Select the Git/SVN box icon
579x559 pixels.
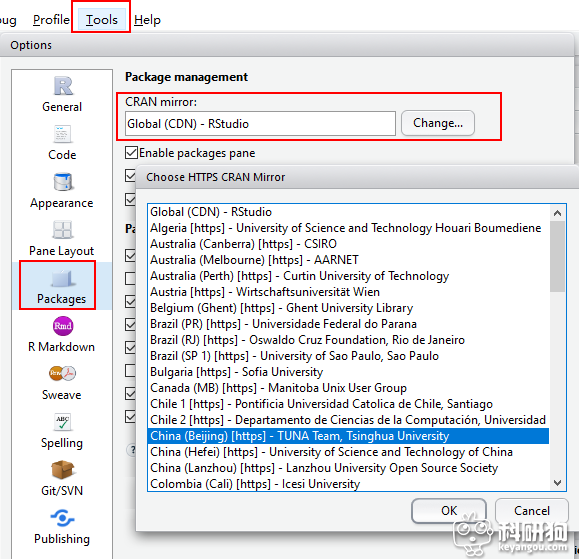[x=62, y=470]
